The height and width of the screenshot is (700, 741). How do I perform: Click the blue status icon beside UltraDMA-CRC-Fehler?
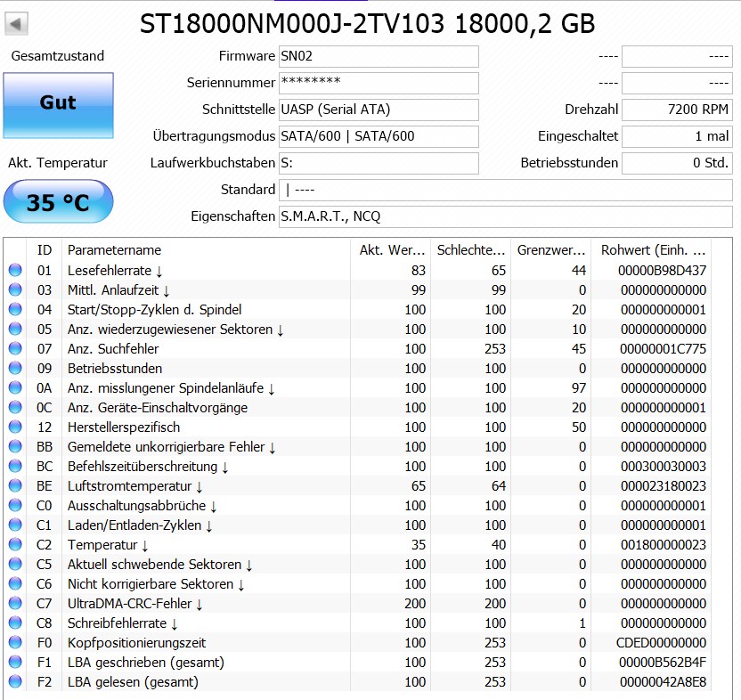point(15,604)
